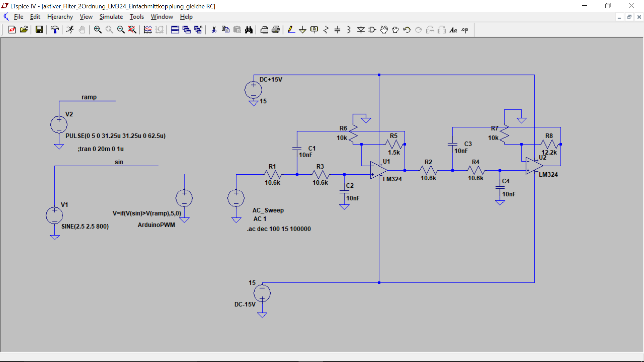The image size is (644, 362).
Task: Click the V=if(V(sin)>V(ramp),5,0) expression
Action: tap(147, 213)
